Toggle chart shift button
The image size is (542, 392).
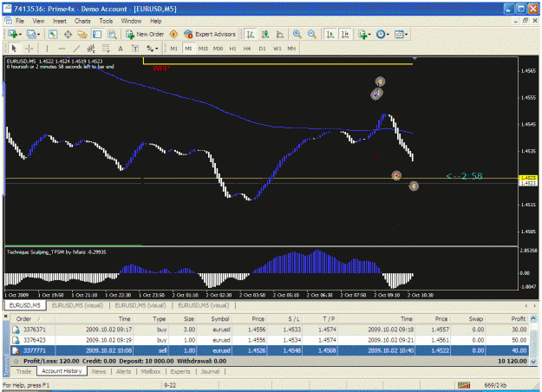[x=345, y=34]
